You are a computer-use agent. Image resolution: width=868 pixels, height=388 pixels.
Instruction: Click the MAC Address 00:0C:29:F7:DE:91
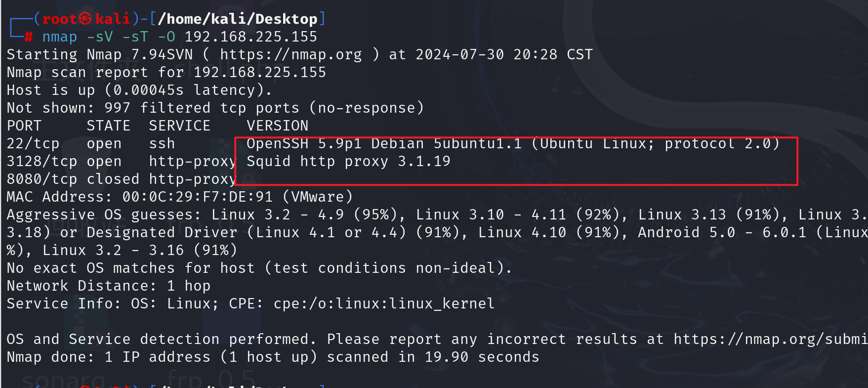click(x=197, y=197)
